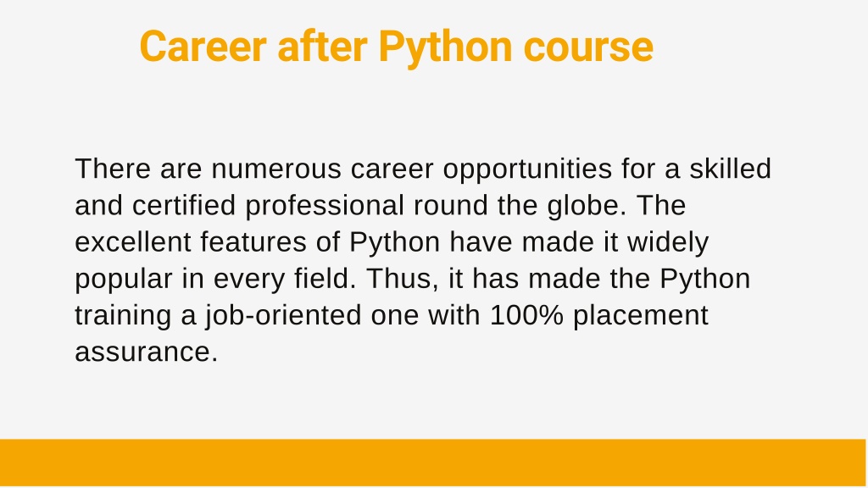Click the word "Python" in the orange title
Viewport: 868px width, 488px height.
pyautogui.click(x=445, y=48)
